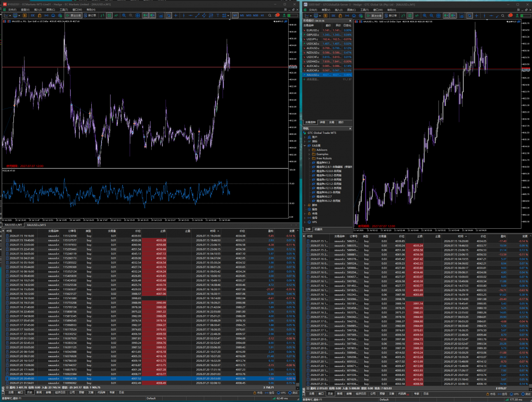Select the crosshair tool in the left toolbar

(x=176, y=16)
